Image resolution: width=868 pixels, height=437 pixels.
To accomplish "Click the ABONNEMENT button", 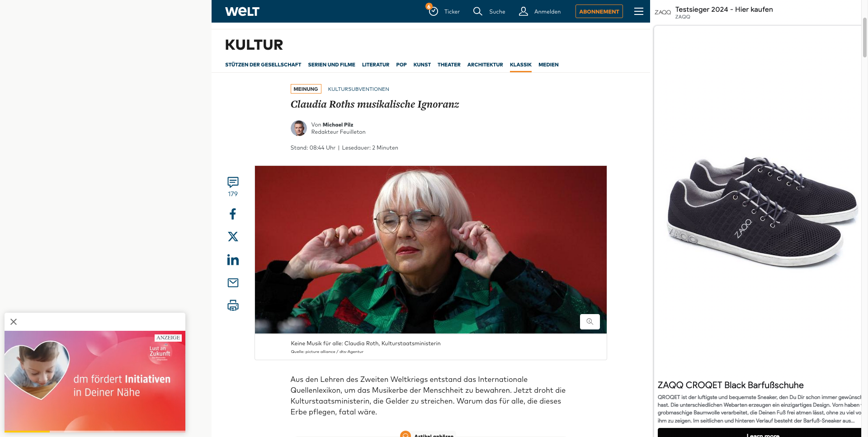I will [x=599, y=11].
